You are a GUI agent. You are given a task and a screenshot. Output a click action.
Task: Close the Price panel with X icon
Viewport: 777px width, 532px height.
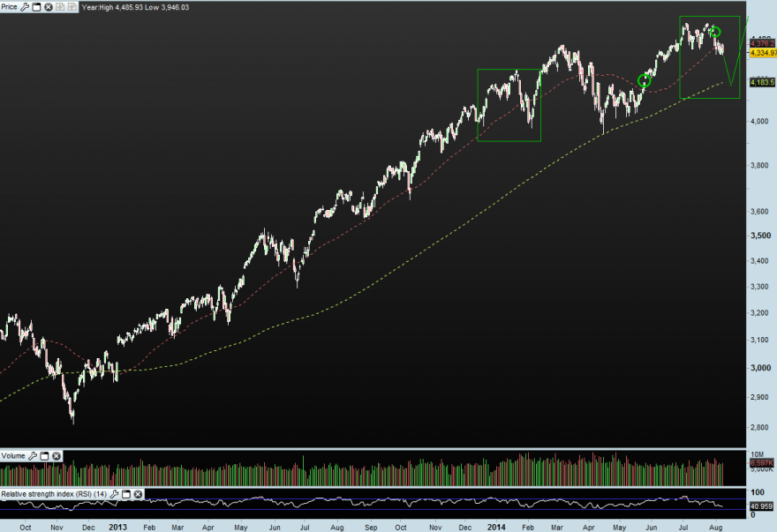49,7
